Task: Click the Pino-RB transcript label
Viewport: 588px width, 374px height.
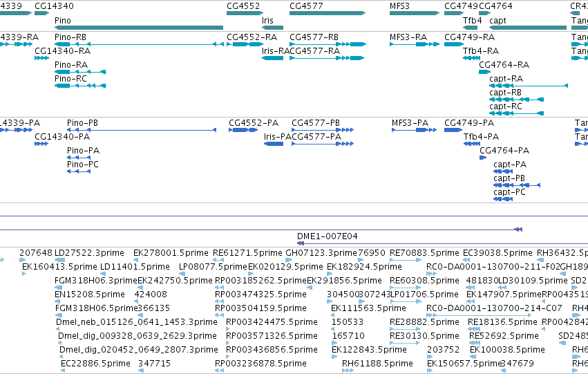Action: pyautogui.click(x=70, y=37)
